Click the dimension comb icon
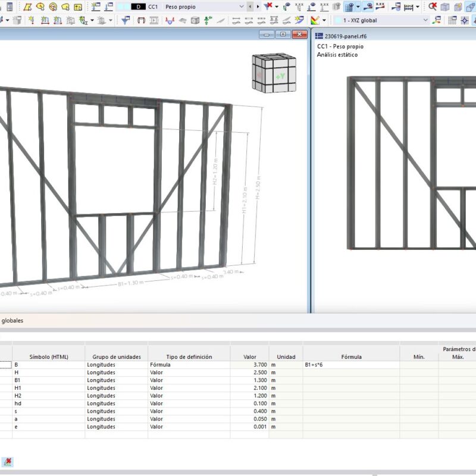This screenshot has width=476, height=476. 409,7
